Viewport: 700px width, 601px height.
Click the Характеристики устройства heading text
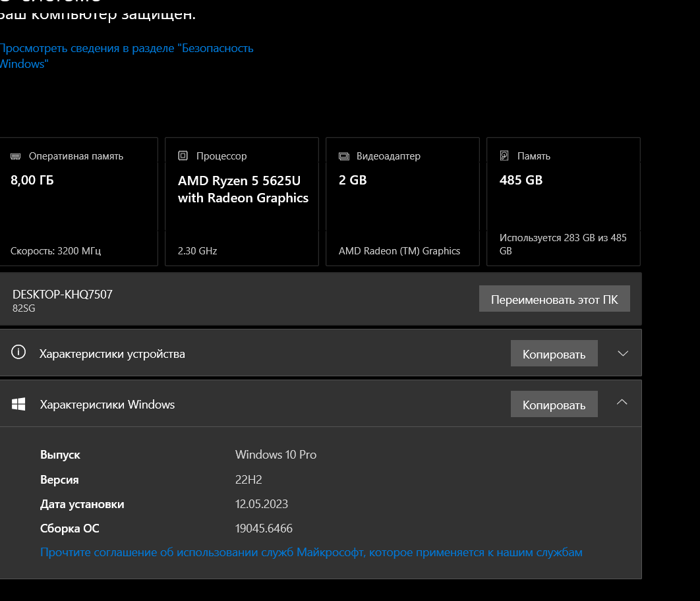112,354
